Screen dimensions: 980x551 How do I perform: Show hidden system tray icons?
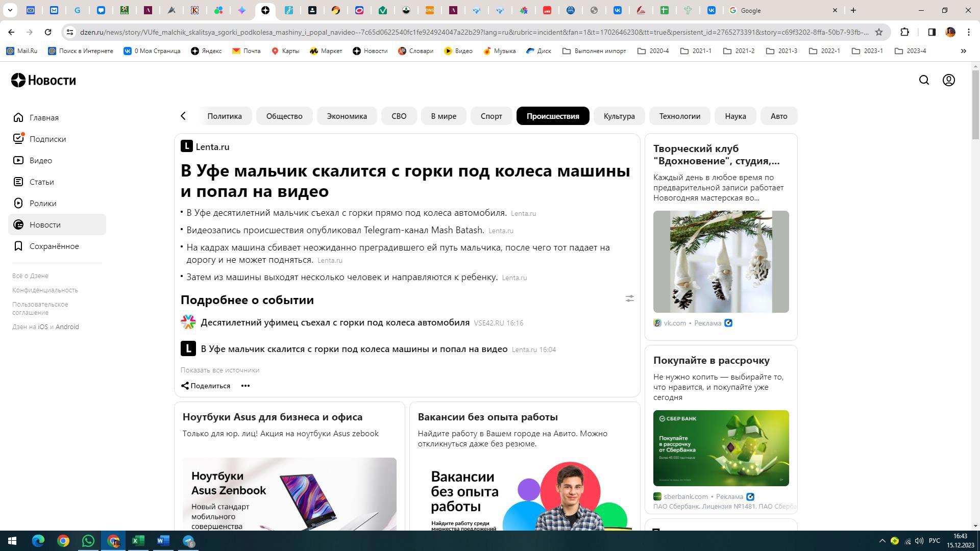tap(881, 541)
